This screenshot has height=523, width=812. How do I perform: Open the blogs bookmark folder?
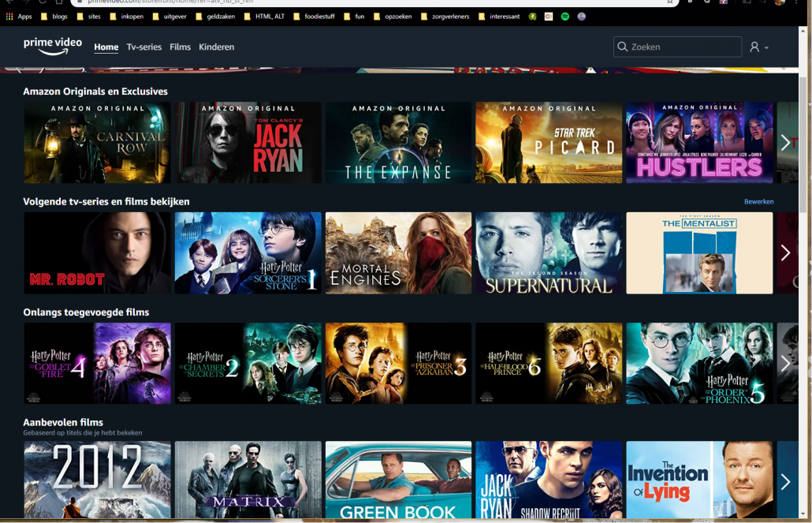click(54, 17)
